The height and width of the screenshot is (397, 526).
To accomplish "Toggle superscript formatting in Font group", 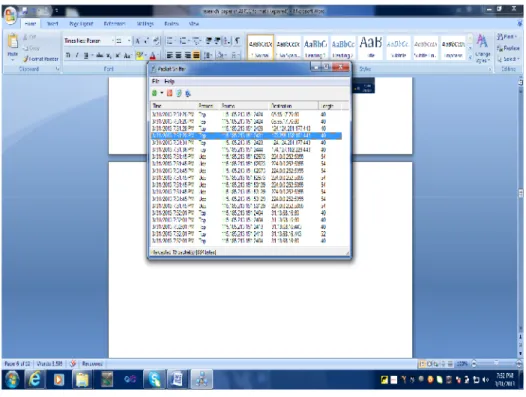I will (118, 55).
